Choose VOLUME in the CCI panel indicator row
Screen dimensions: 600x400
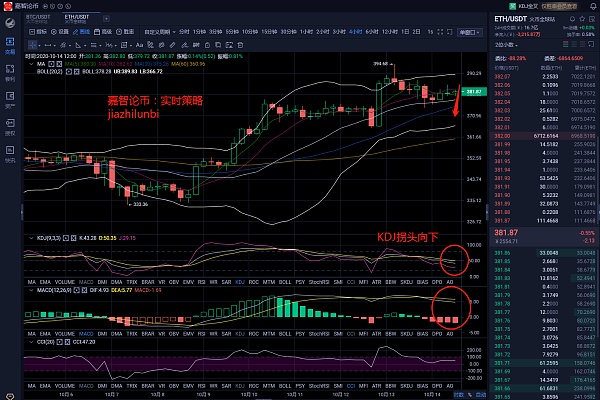pos(65,386)
